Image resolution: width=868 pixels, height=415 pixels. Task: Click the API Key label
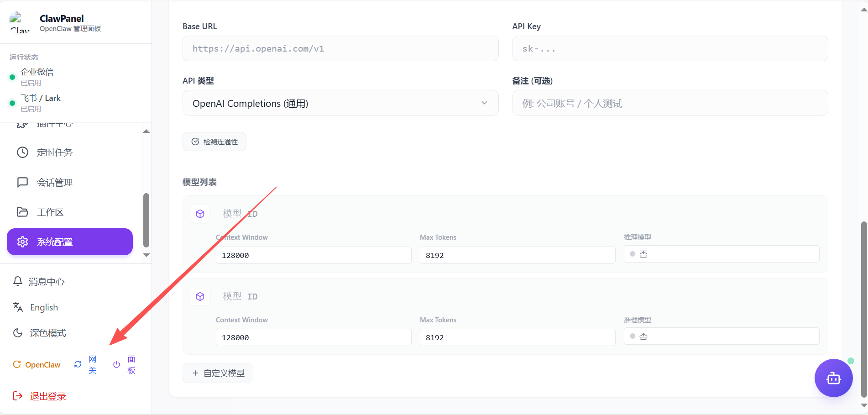pyautogui.click(x=527, y=26)
